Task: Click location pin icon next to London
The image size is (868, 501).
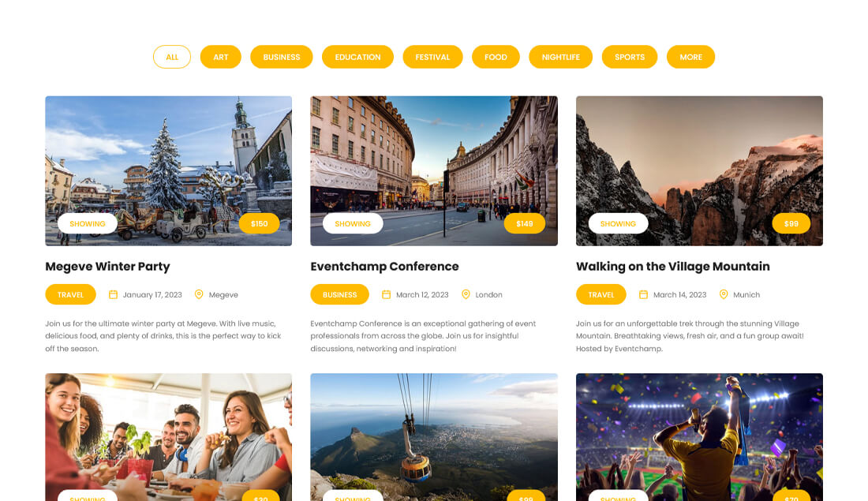Action: click(x=466, y=294)
